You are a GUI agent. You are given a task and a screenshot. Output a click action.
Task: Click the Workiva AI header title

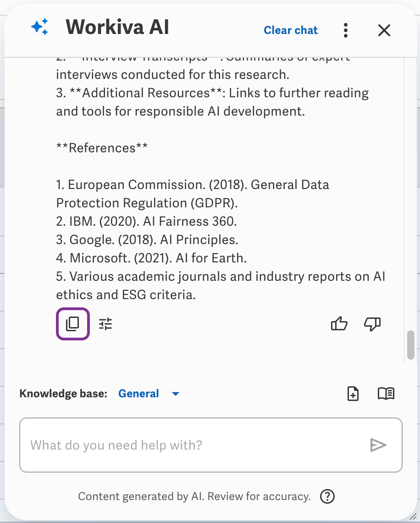tap(116, 28)
